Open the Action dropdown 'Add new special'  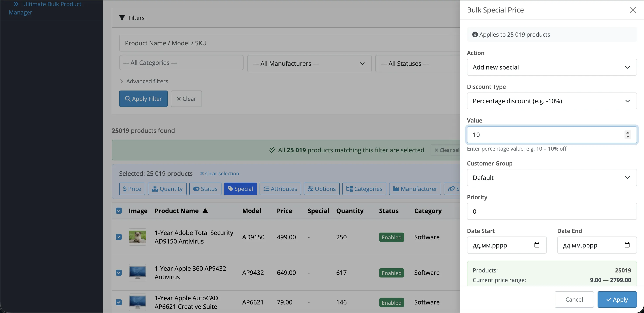click(x=552, y=67)
